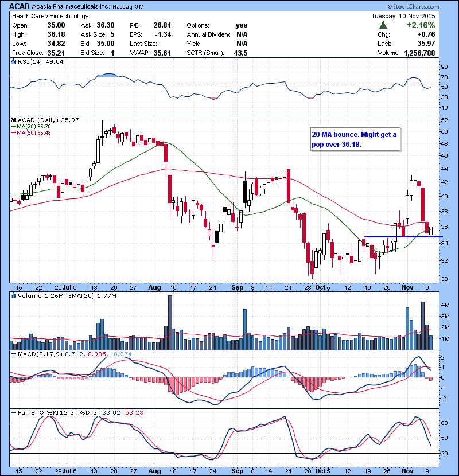Click the Yield label
Screen dimensions: 459x476
tap(194, 44)
